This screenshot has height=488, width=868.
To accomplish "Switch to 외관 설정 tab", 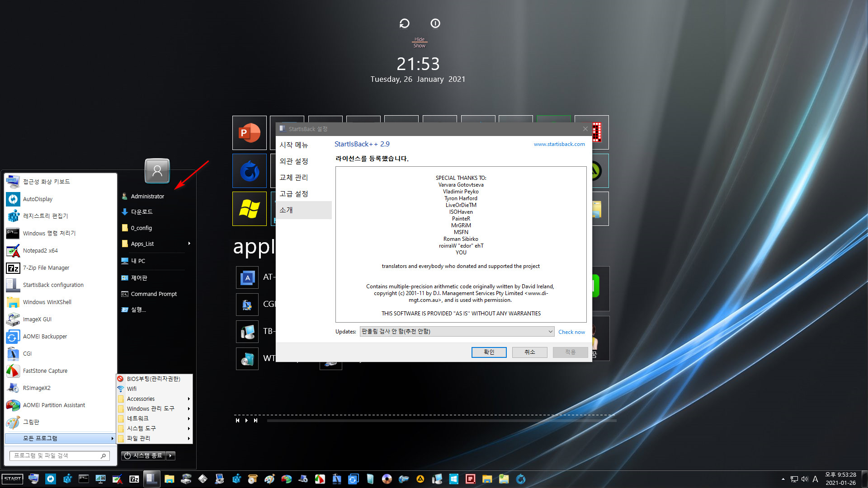I will (304, 161).
